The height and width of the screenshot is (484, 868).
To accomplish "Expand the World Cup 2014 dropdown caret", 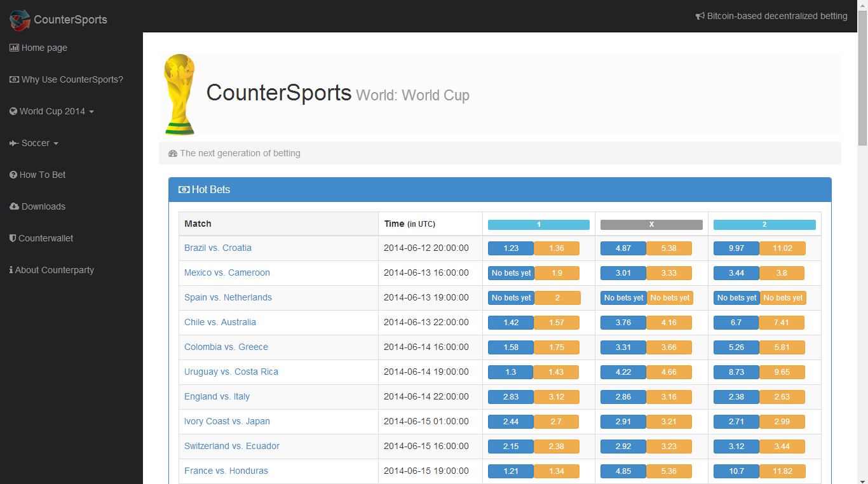I will tap(92, 112).
